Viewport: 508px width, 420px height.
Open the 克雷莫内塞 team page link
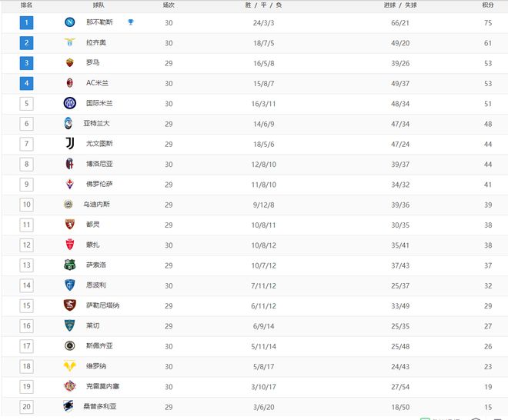tap(101, 386)
